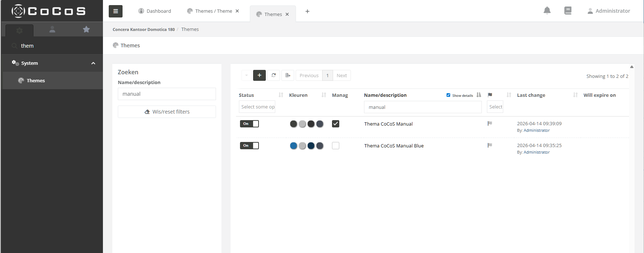
Task: Open the notifications bell
Action: [x=547, y=11]
